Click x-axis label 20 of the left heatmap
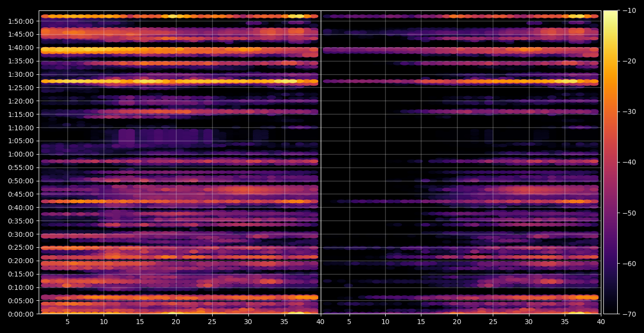This screenshot has height=333, width=644. 176,322
